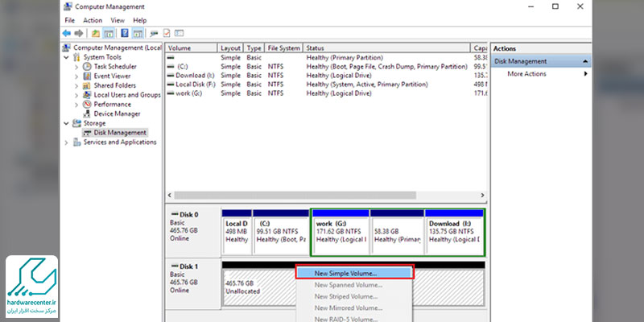Click the Computer Management (Local) root icon
The image size is (644, 322).
tap(67, 47)
